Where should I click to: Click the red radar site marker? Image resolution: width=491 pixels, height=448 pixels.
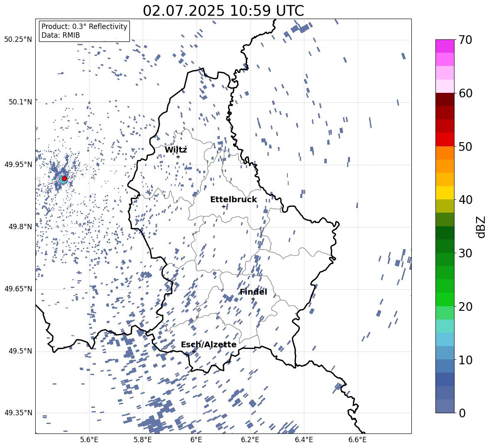click(x=64, y=179)
